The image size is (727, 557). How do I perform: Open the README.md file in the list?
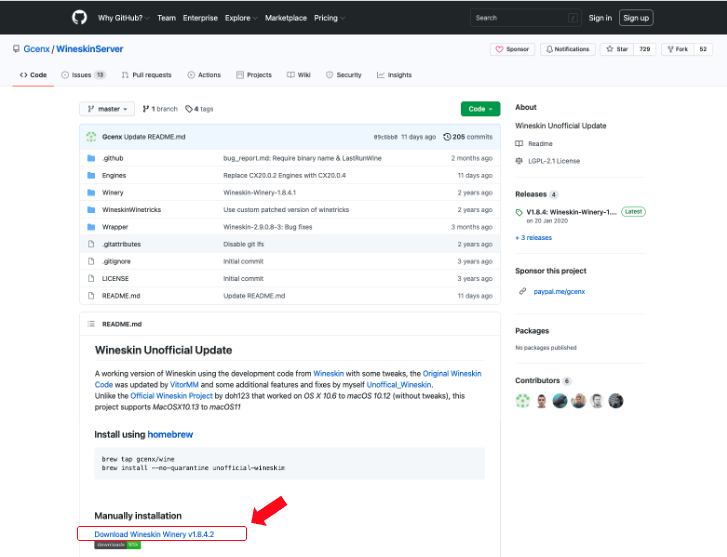point(121,295)
